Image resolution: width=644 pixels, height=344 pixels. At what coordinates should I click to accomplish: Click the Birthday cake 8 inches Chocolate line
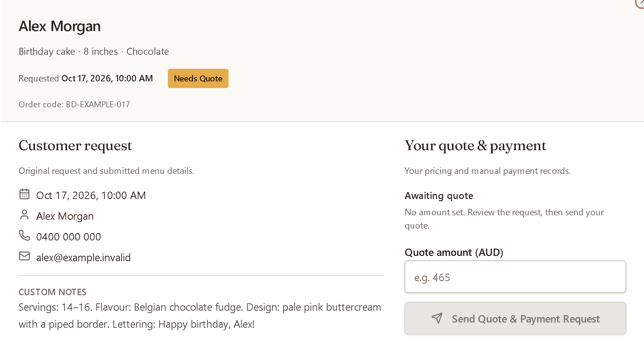[94, 52]
